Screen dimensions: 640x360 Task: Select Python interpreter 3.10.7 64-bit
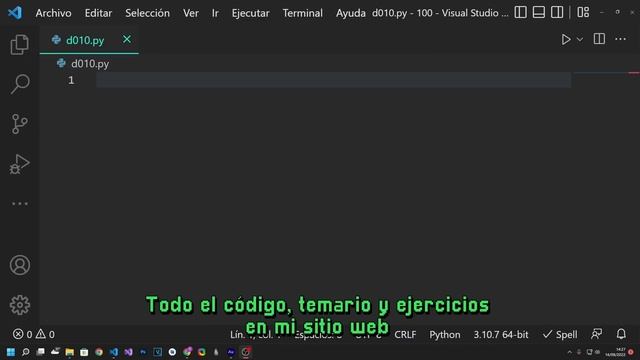click(501, 335)
